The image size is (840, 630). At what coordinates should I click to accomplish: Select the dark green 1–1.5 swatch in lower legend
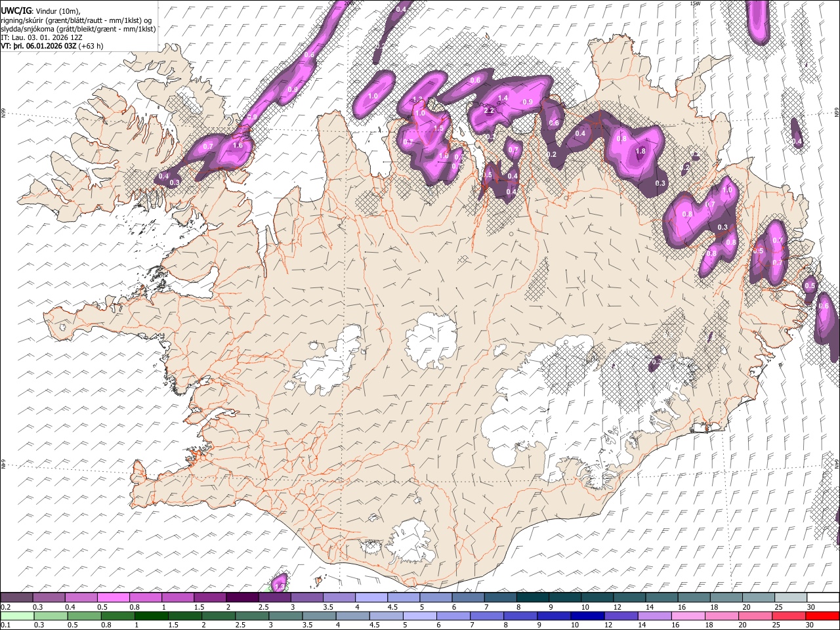152,616
